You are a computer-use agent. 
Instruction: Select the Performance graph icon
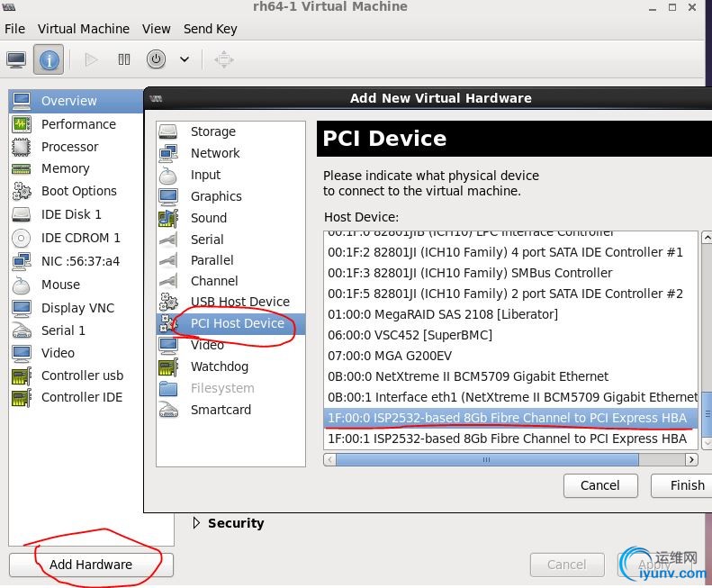pos(22,124)
